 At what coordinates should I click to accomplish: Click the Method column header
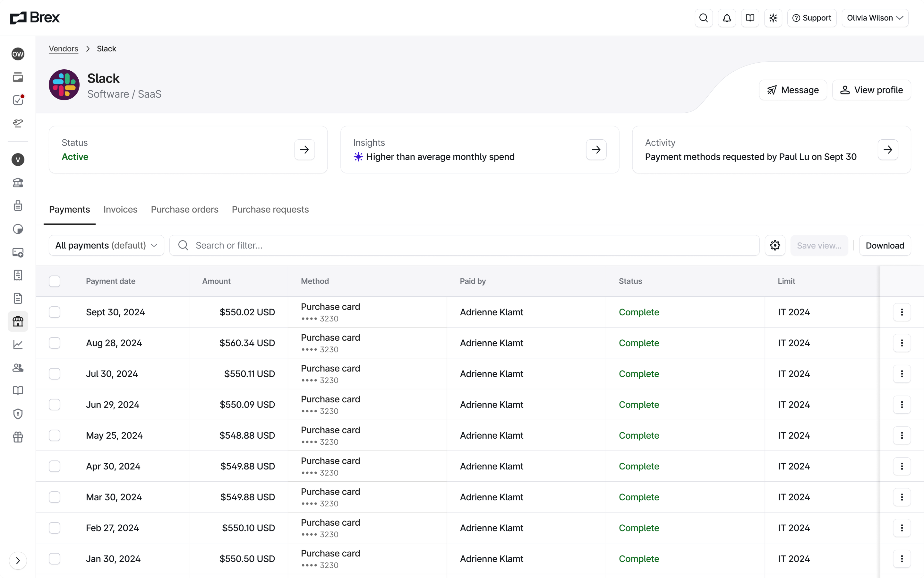[x=315, y=281]
